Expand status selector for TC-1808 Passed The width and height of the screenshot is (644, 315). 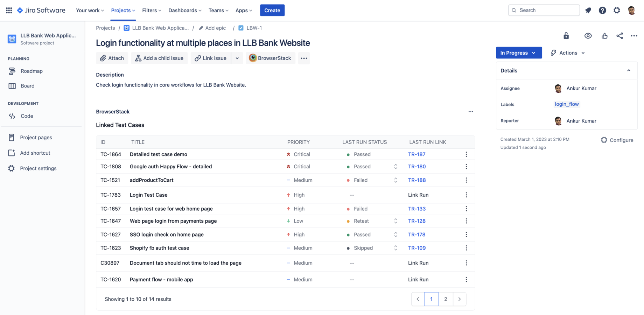[395, 167]
